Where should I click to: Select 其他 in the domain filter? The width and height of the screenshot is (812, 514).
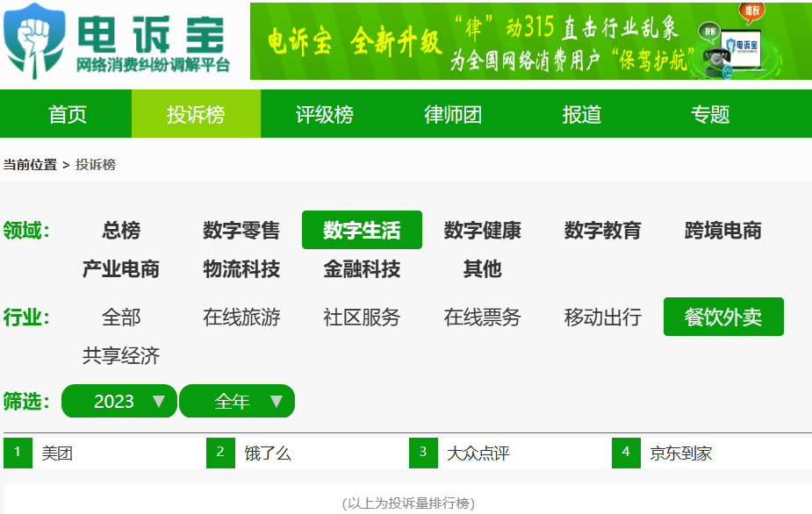pyautogui.click(x=482, y=268)
